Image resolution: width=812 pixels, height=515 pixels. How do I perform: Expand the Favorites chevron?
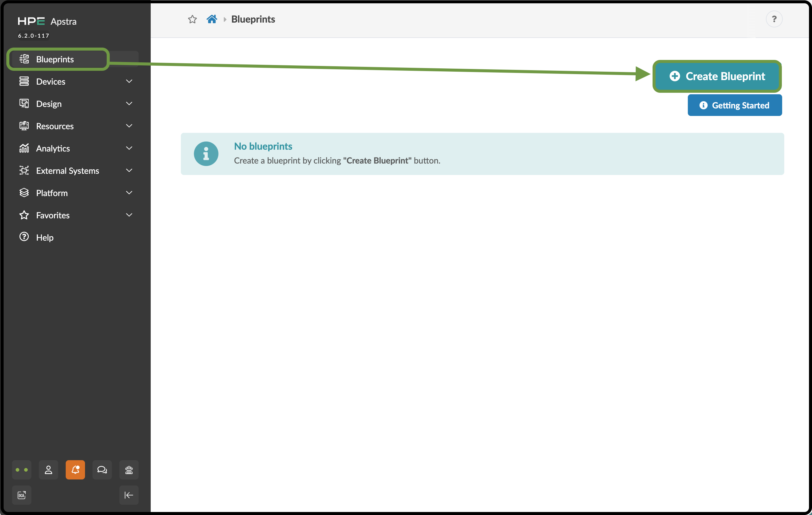pyautogui.click(x=129, y=215)
